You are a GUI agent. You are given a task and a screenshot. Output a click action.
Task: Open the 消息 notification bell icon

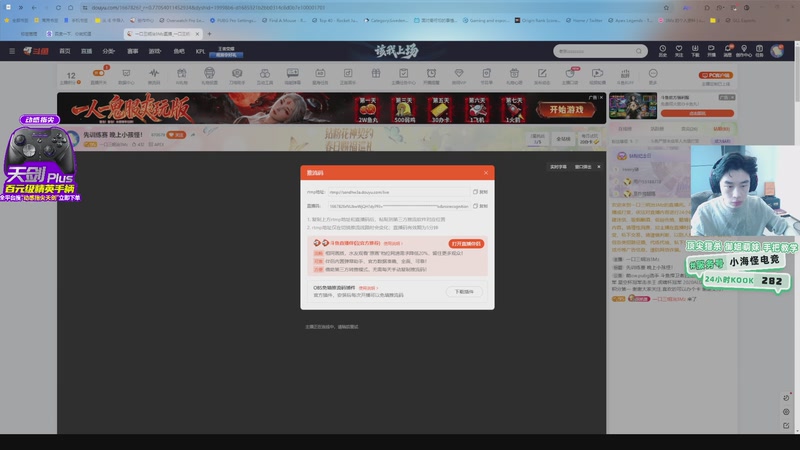pyautogui.click(x=728, y=51)
